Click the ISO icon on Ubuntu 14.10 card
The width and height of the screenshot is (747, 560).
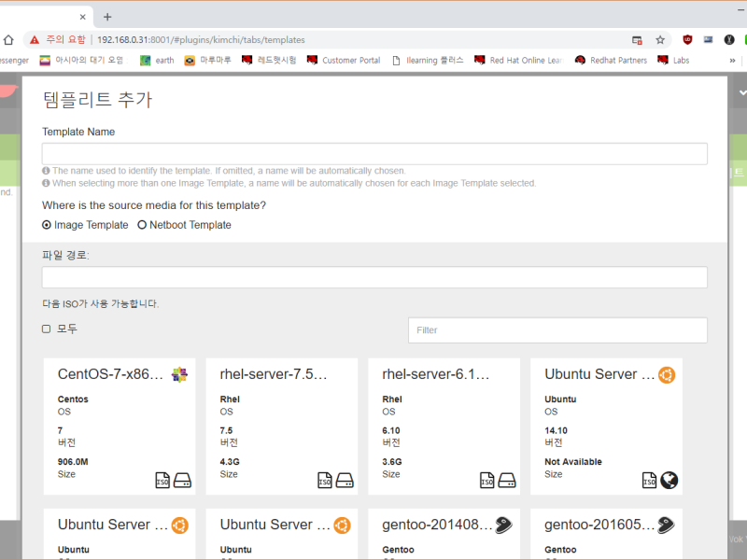[649, 480]
